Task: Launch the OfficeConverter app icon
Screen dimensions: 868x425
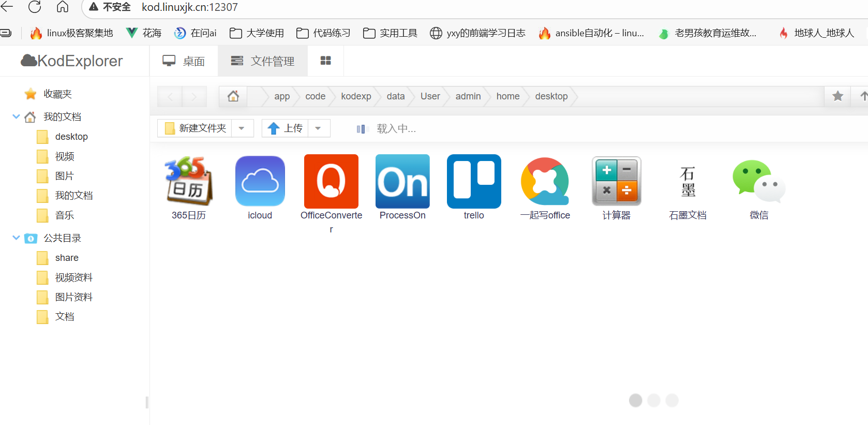Action: click(x=331, y=182)
